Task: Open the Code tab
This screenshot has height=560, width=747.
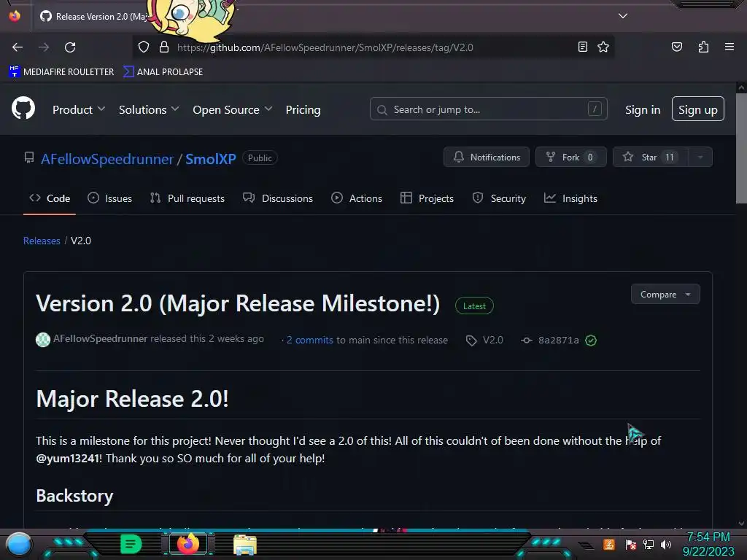Action: click(x=50, y=198)
